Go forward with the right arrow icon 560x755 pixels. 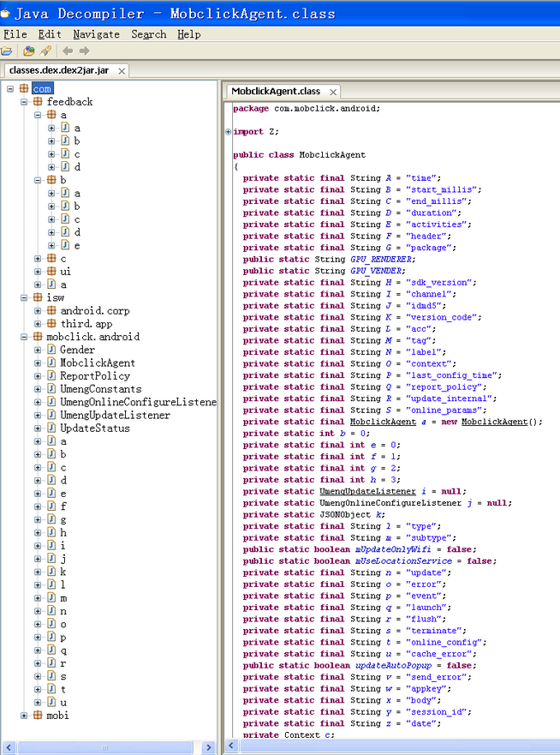pyautogui.click(x=84, y=51)
